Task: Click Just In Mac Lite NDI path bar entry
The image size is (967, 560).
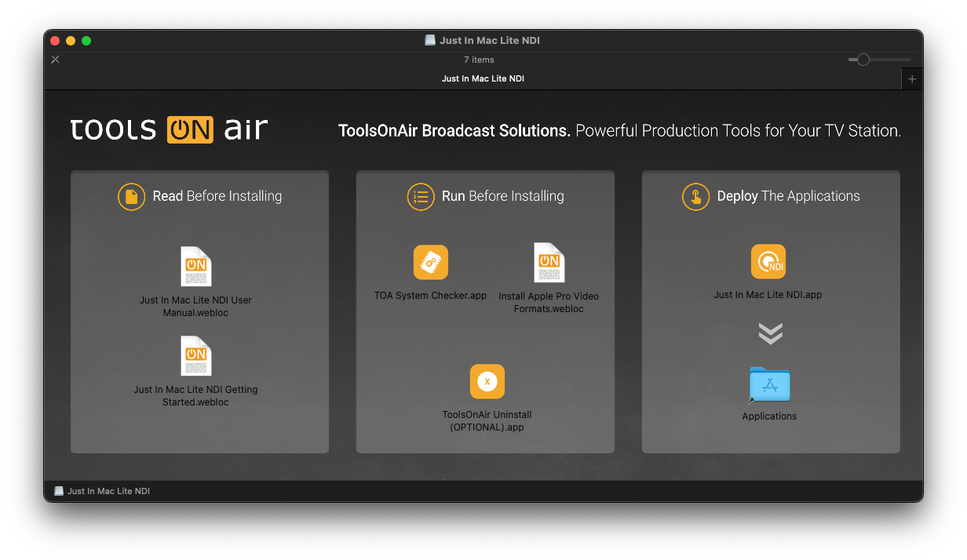Action: coord(102,491)
